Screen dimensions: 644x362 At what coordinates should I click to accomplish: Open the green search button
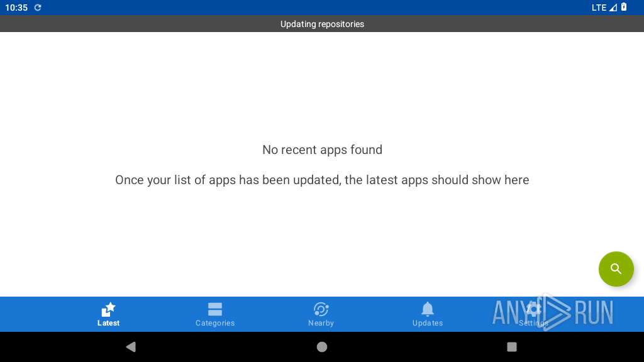click(x=616, y=269)
